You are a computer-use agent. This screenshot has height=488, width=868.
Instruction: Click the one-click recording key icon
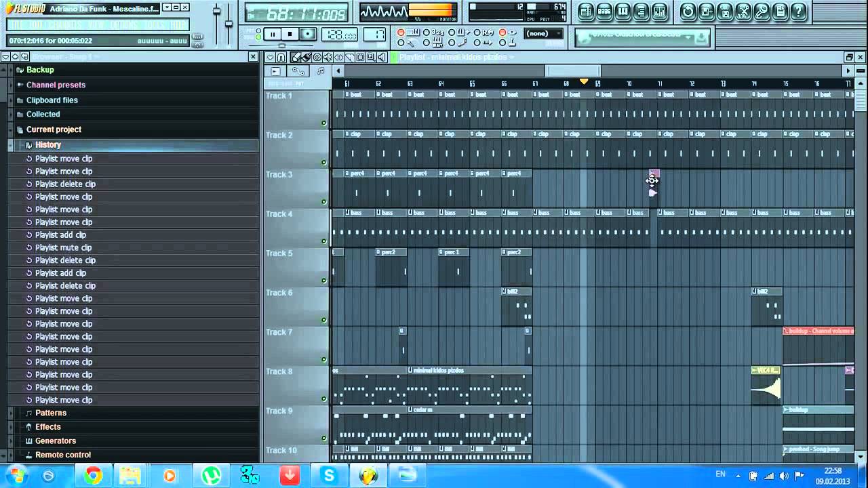click(761, 12)
